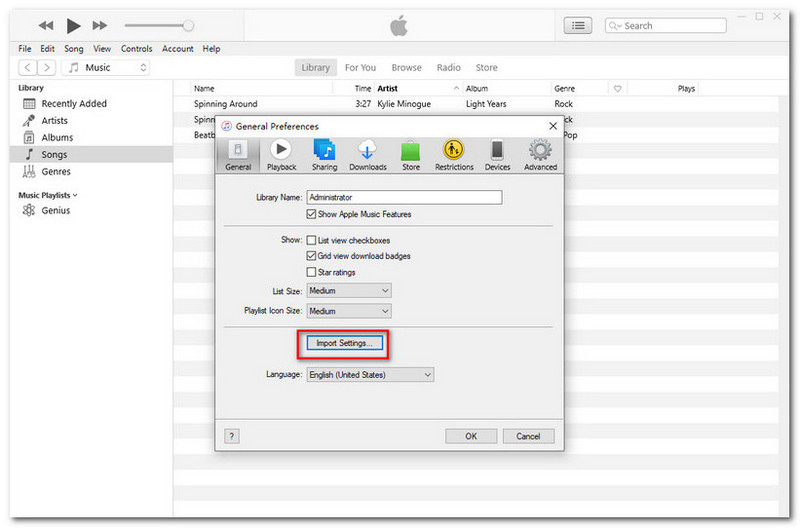Viewport: 800px width, 528px height.
Task: Click OK in General Preferences
Action: tap(471, 436)
